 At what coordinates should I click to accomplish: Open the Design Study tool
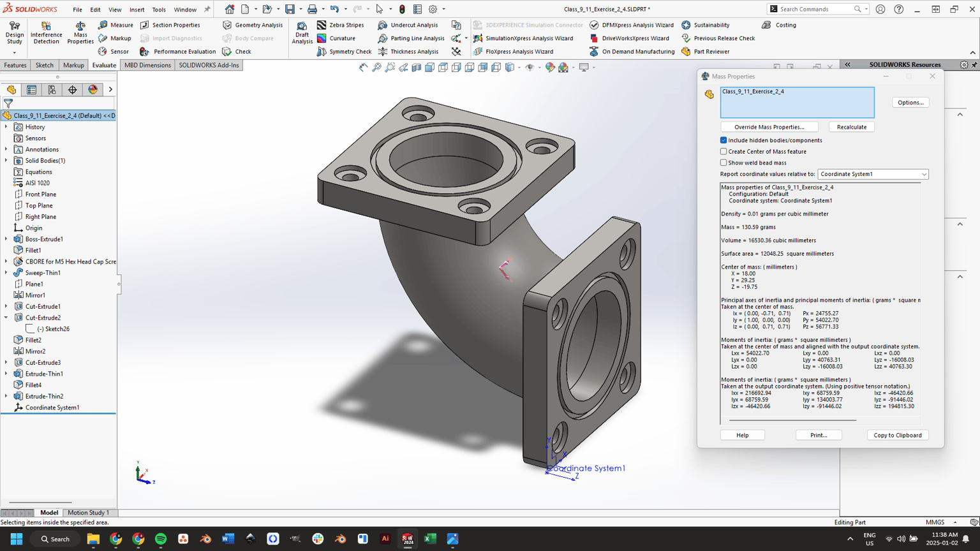pos(14,33)
